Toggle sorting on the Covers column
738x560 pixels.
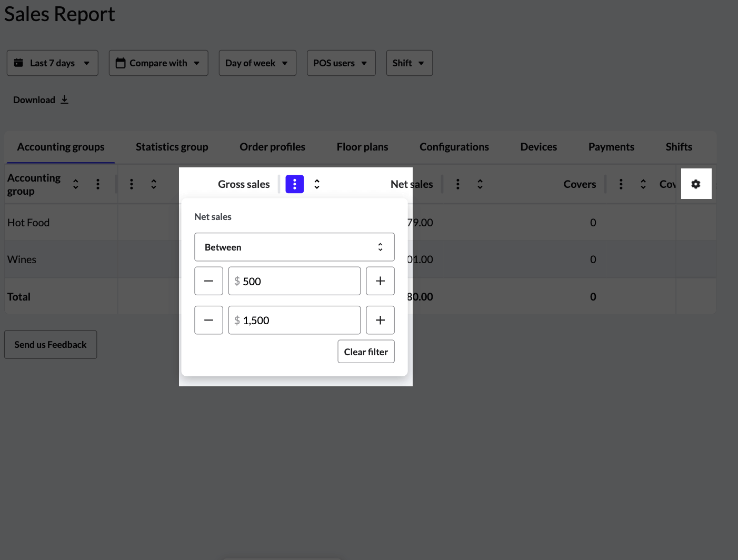[643, 184]
